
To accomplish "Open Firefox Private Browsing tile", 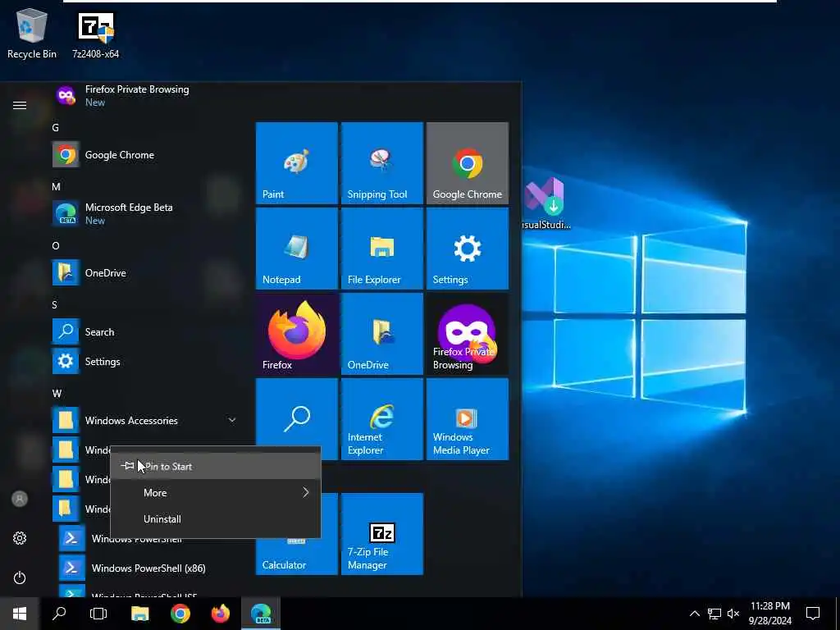I will coord(467,334).
